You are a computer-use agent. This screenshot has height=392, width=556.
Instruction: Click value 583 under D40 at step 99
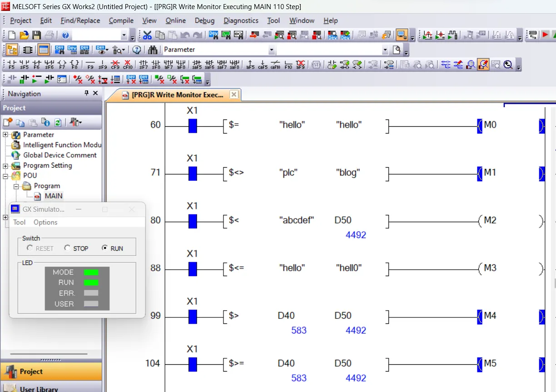tap(299, 330)
